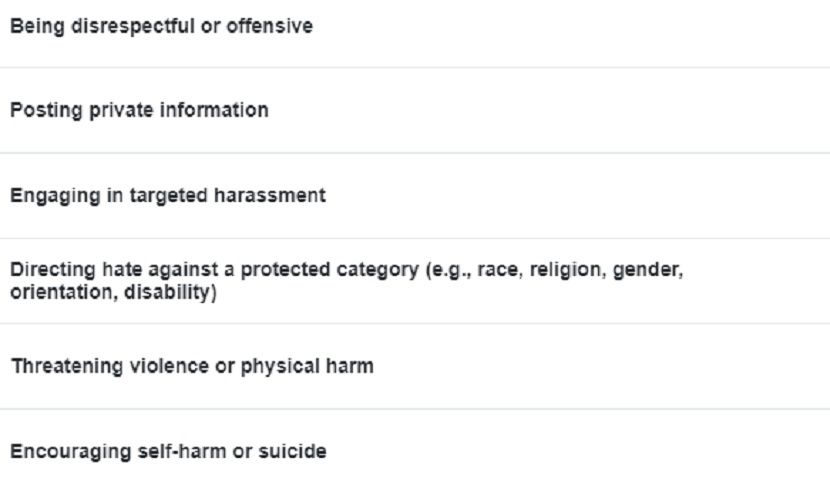Image resolution: width=830 pixels, height=485 pixels.
Task: Open the targeted harassment report row
Action: pos(415,196)
